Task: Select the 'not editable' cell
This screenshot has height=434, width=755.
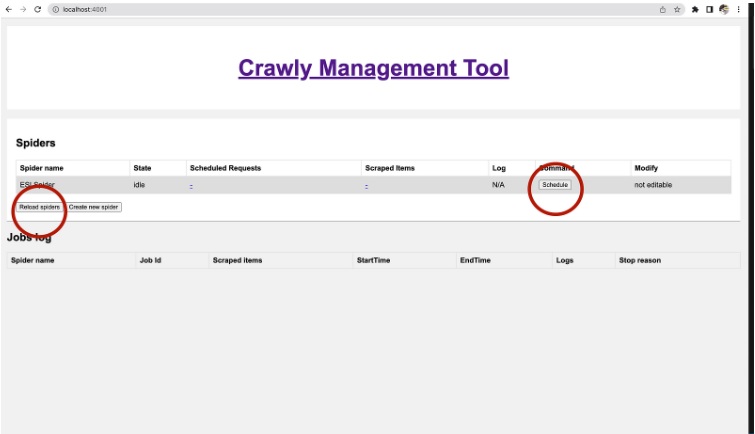Action: 653,185
